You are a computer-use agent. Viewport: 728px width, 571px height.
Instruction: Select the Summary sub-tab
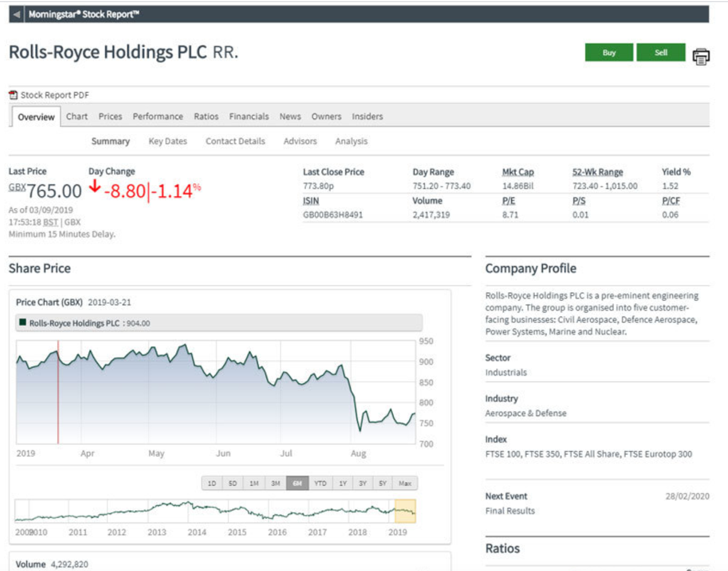pos(110,141)
